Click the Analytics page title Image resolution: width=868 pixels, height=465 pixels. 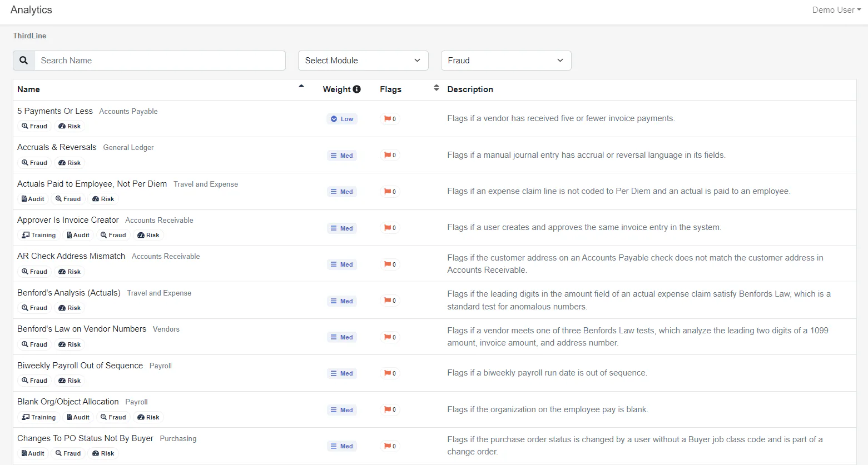point(31,10)
